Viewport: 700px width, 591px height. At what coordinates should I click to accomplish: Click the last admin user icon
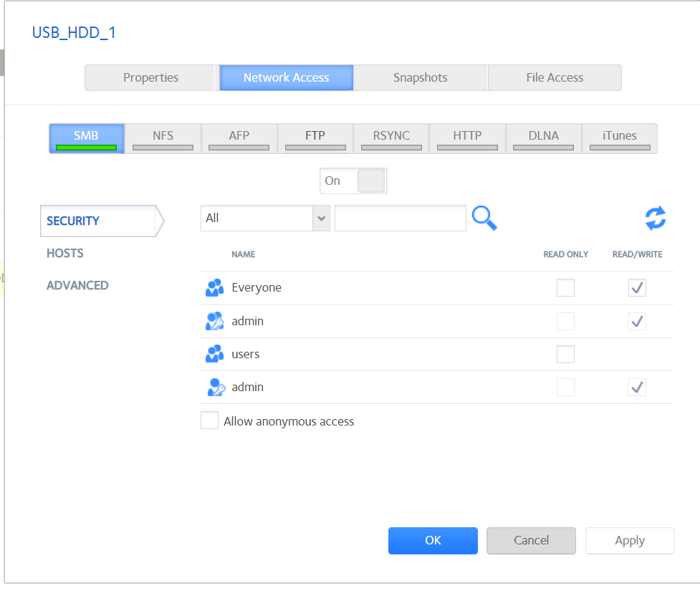point(214,388)
